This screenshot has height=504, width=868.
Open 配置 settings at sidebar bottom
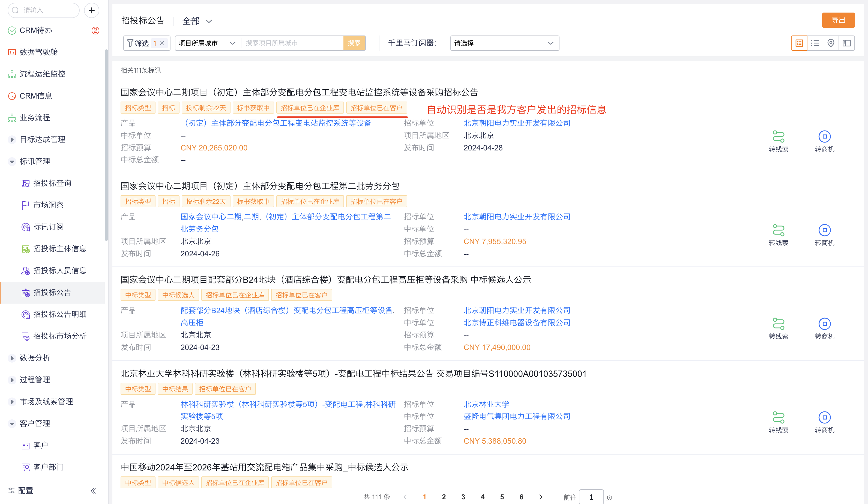point(21,491)
